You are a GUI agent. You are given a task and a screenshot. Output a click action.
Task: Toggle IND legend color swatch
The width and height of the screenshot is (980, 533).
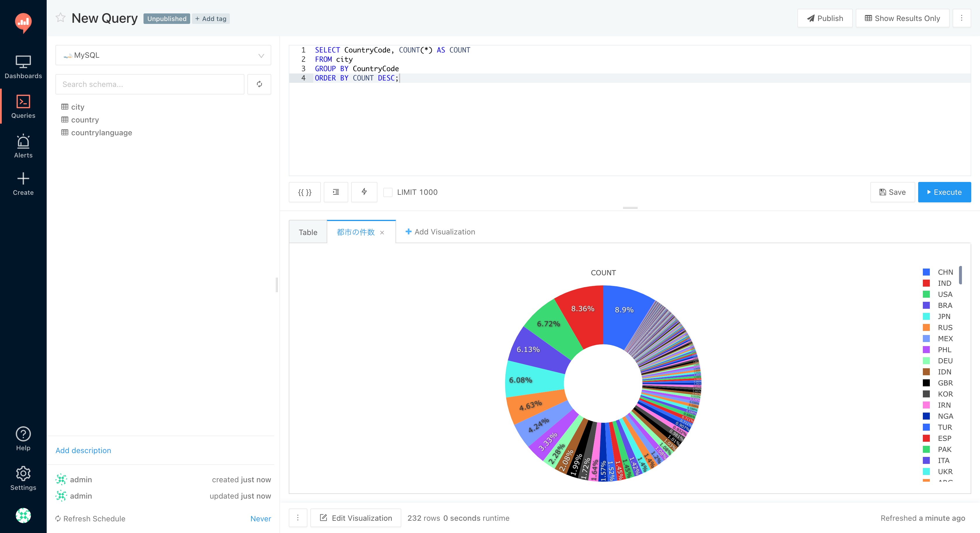(x=926, y=283)
